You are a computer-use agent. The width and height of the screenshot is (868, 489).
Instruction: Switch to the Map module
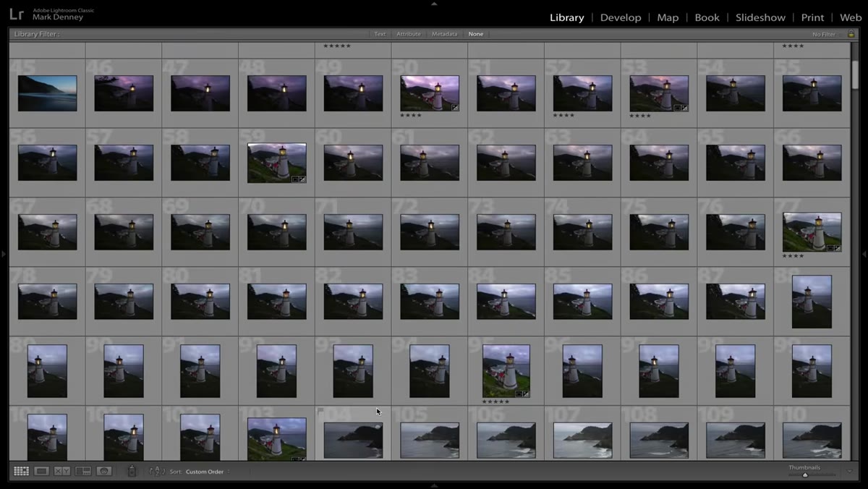click(x=668, y=17)
